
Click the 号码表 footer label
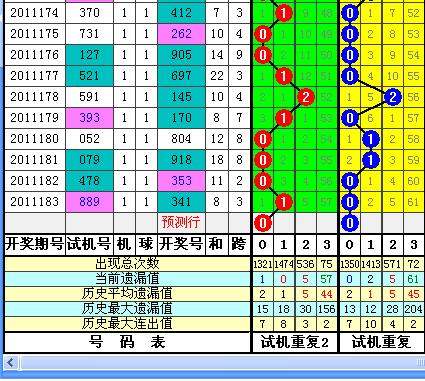coord(127,342)
